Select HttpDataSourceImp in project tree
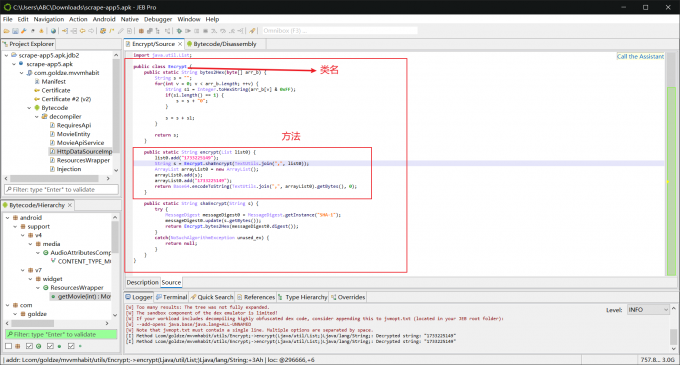 [x=80, y=151]
